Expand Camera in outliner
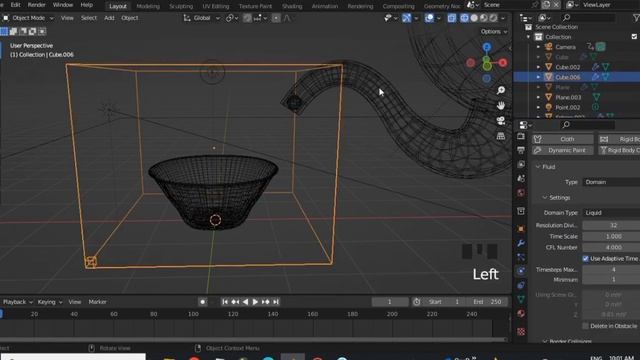The width and height of the screenshot is (640, 360). [x=538, y=47]
